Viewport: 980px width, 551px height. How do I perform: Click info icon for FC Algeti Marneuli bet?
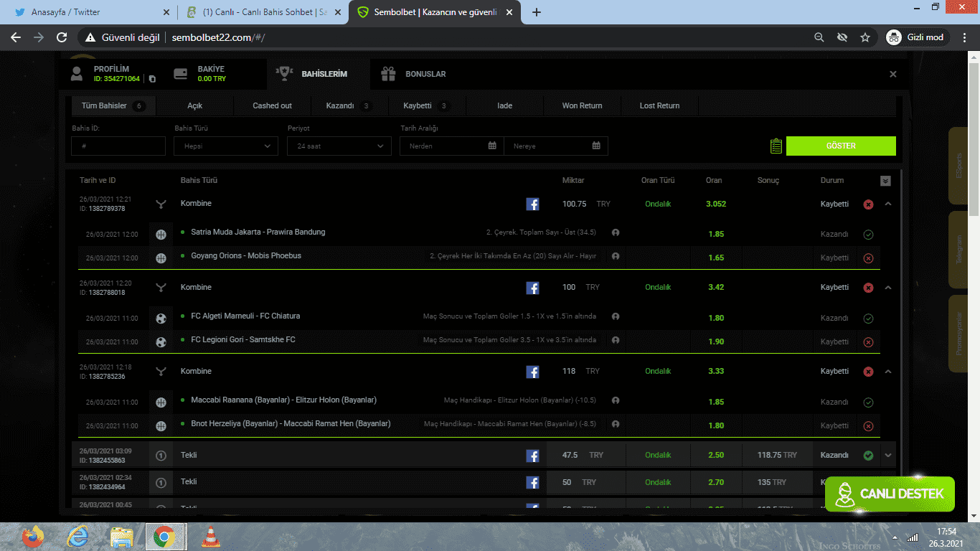615,316
